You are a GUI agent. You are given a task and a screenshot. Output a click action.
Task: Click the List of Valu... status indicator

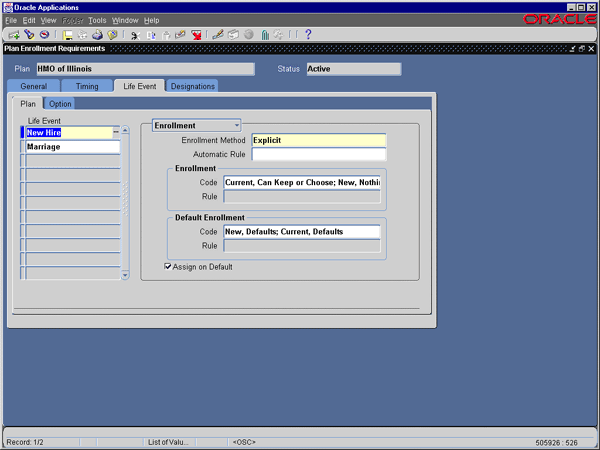(168, 442)
